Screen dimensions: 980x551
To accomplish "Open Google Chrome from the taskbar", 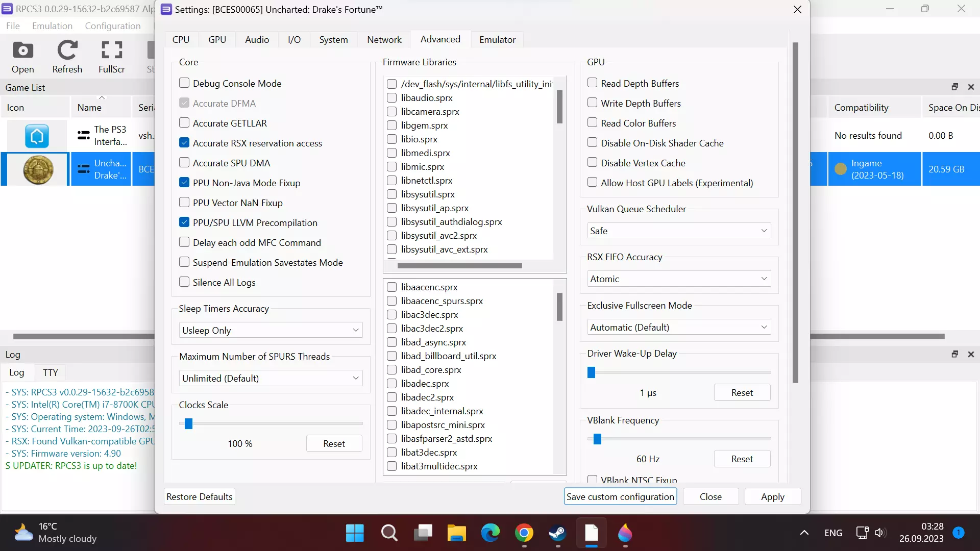I will [x=524, y=533].
